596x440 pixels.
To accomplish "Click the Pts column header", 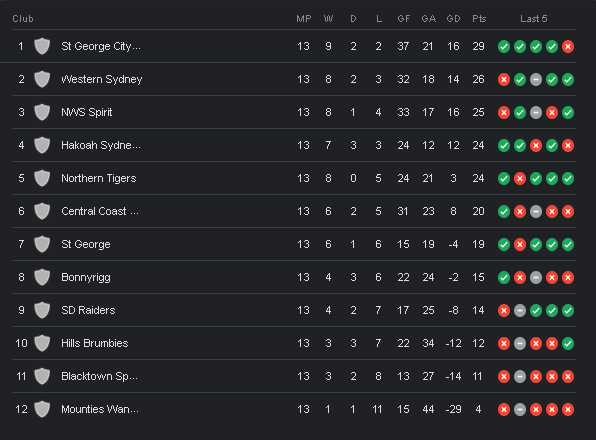I will (x=479, y=19).
